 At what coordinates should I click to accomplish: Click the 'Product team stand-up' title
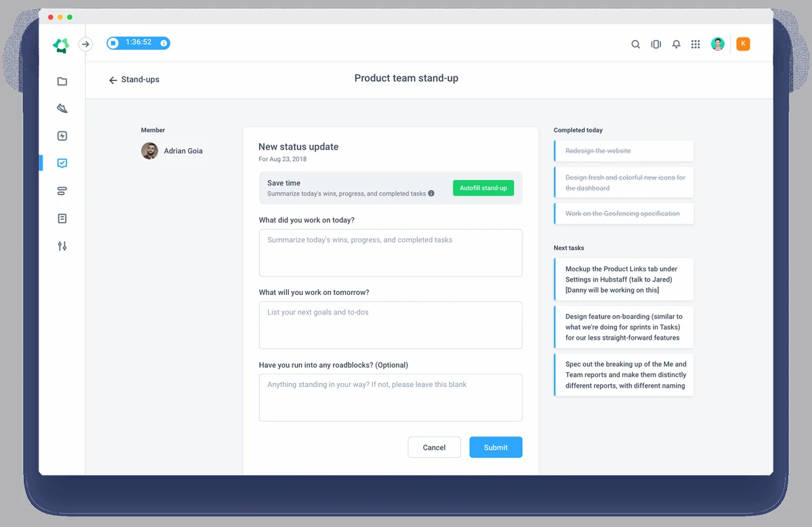406,78
